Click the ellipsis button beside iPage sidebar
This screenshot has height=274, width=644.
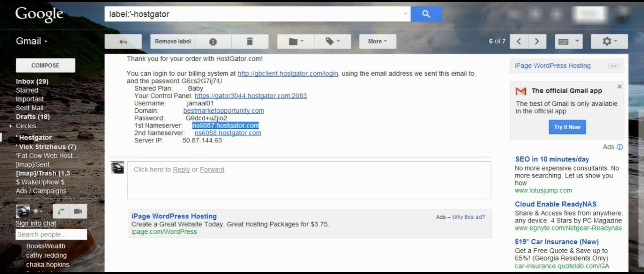(614, 66)
